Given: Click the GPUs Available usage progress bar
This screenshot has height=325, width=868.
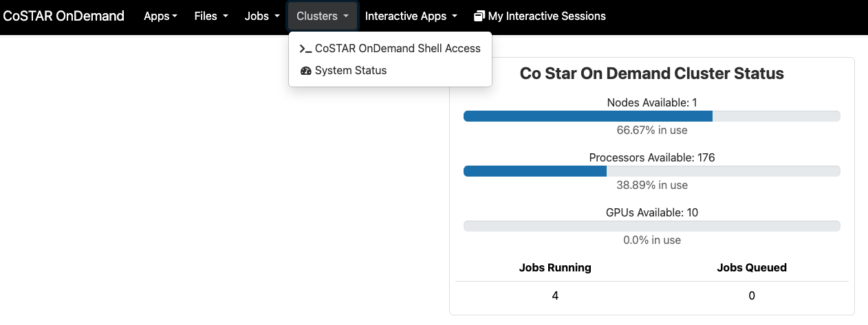Looking at the screenshot, I should [652, 226].
